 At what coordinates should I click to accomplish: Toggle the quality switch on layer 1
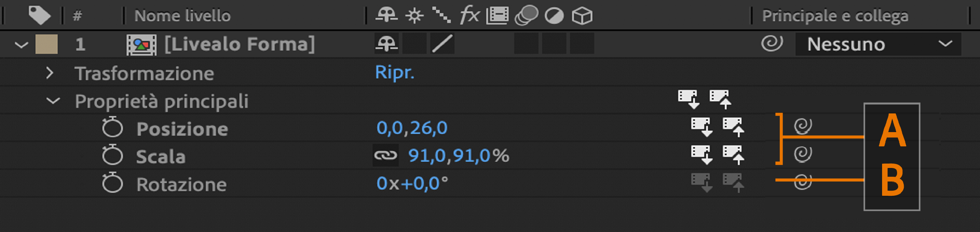tap(442, 44)
